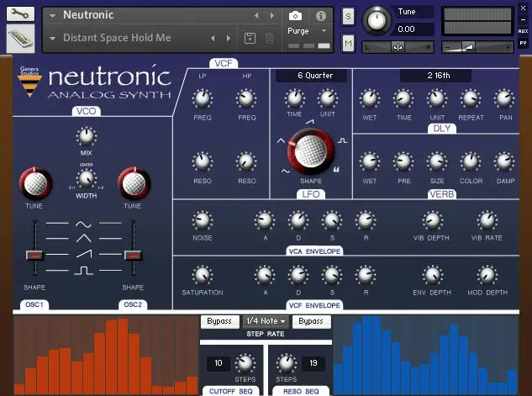The image size is (532, 396).
Task: Click the instrument keyboard thumbnail icon
Action: 20,39
